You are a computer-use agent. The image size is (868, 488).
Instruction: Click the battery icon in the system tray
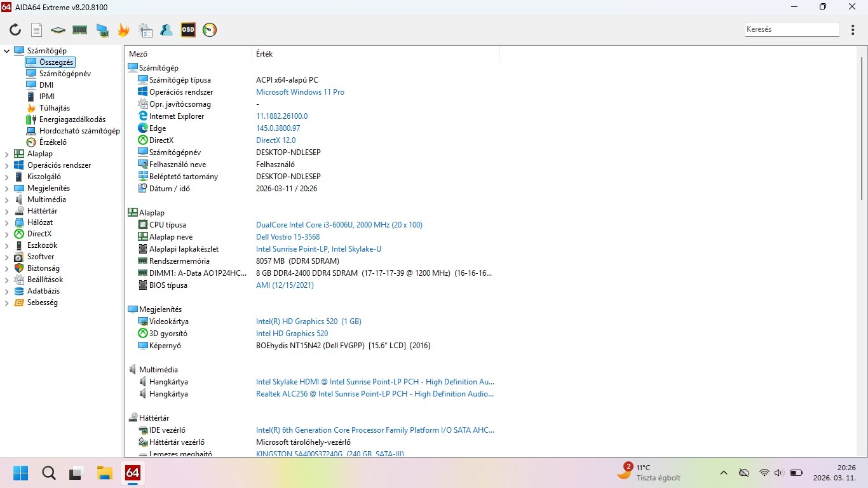(796, 473)
